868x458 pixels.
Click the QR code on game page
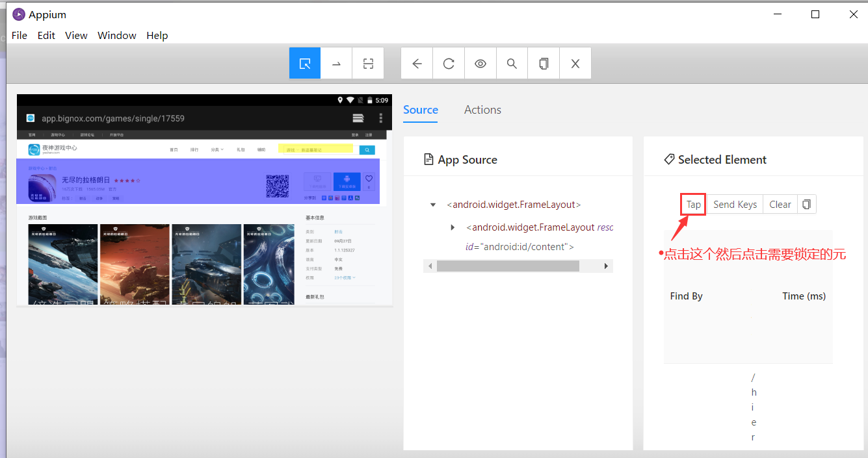click(277, 186)
